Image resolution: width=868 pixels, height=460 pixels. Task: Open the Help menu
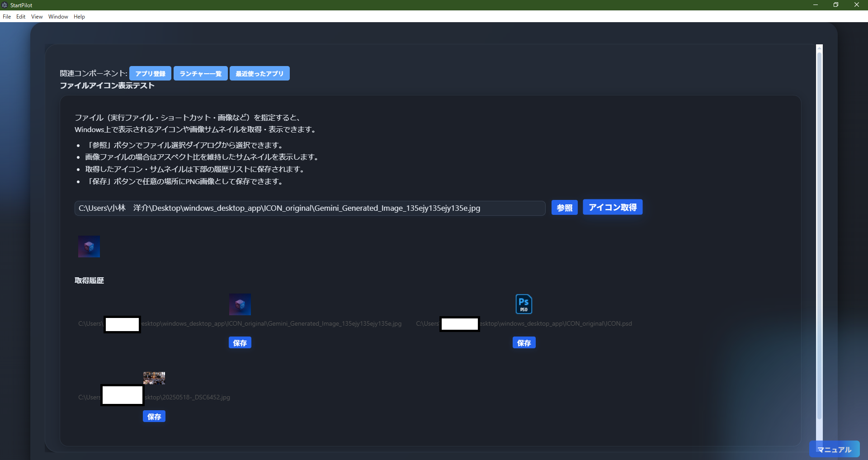(79, 17)
